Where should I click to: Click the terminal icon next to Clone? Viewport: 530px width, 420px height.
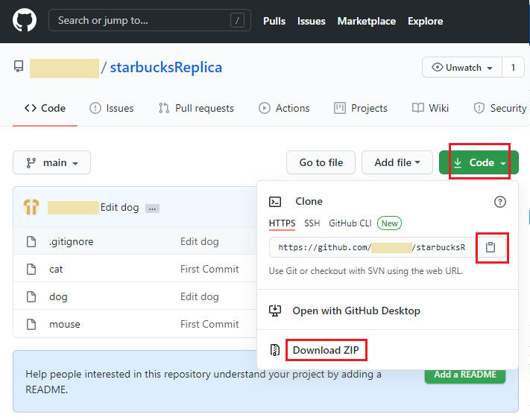(275, 202)
